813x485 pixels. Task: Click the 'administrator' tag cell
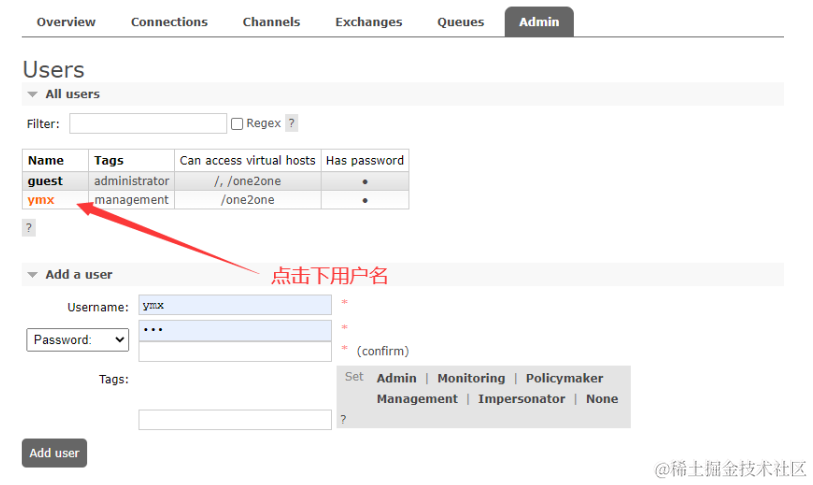[132, 181]
